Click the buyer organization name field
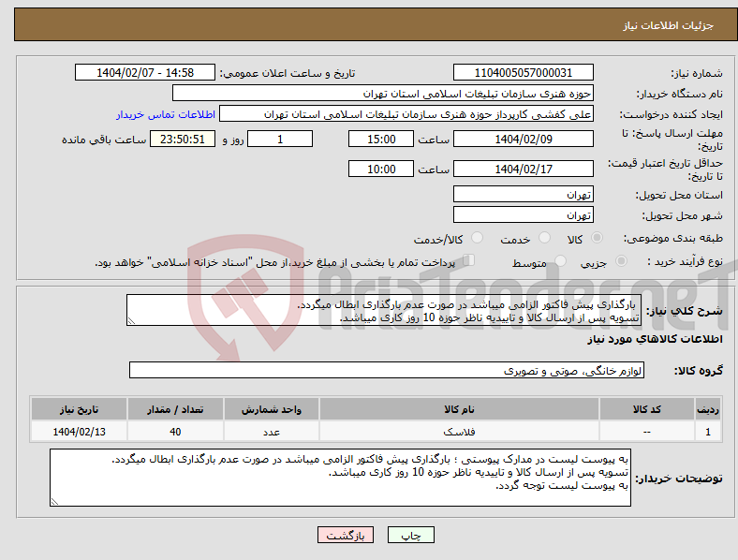 pyautogui.click(x=383, y=93)
